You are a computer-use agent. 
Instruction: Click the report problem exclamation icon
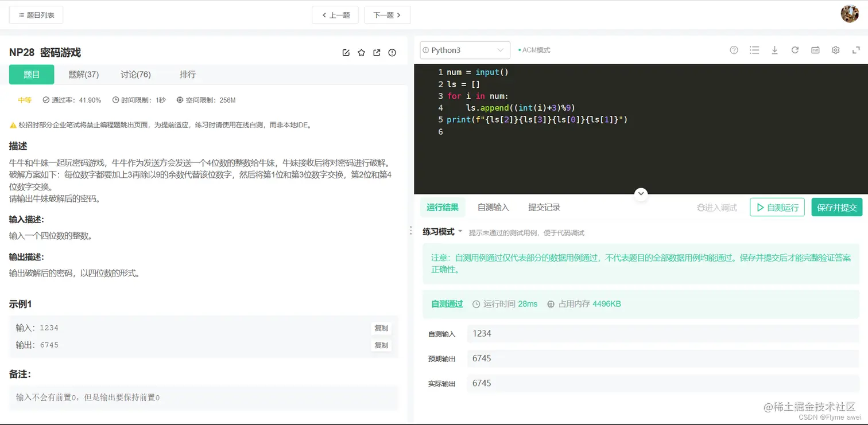392,52
